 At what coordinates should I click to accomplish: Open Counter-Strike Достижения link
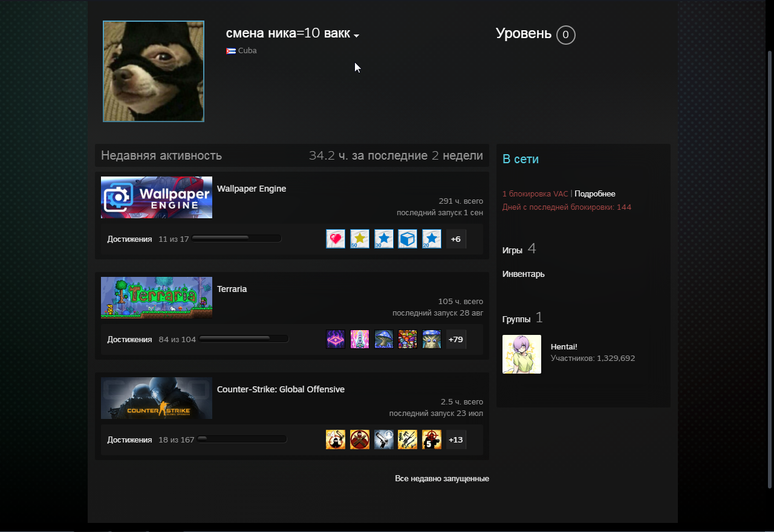tap(129, 440)
